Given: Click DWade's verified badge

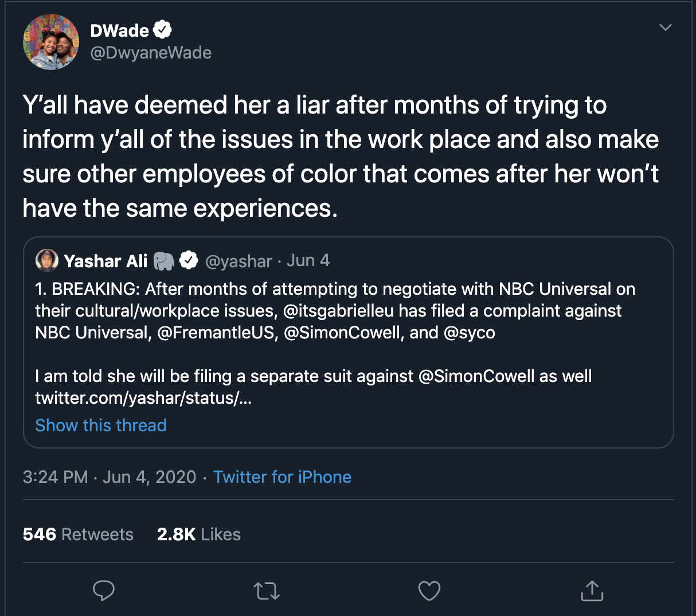Looking at the screenshot, I should tap(163, 30).
